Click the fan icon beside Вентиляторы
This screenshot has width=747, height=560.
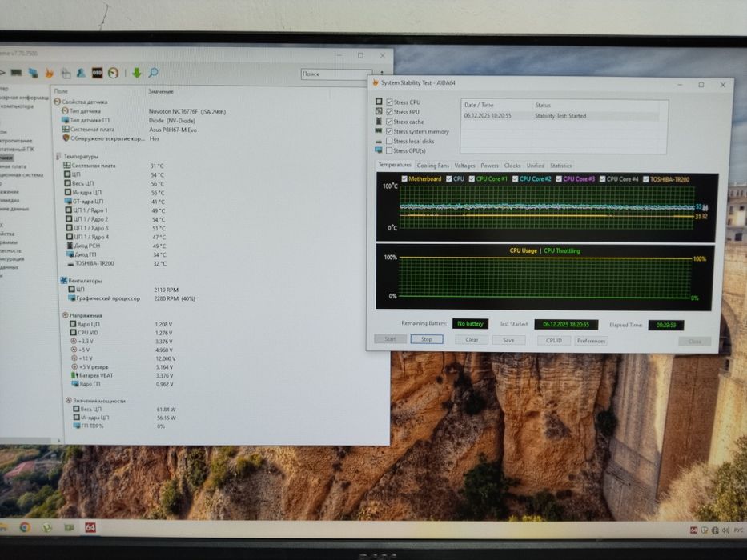[x=64, y=281]
